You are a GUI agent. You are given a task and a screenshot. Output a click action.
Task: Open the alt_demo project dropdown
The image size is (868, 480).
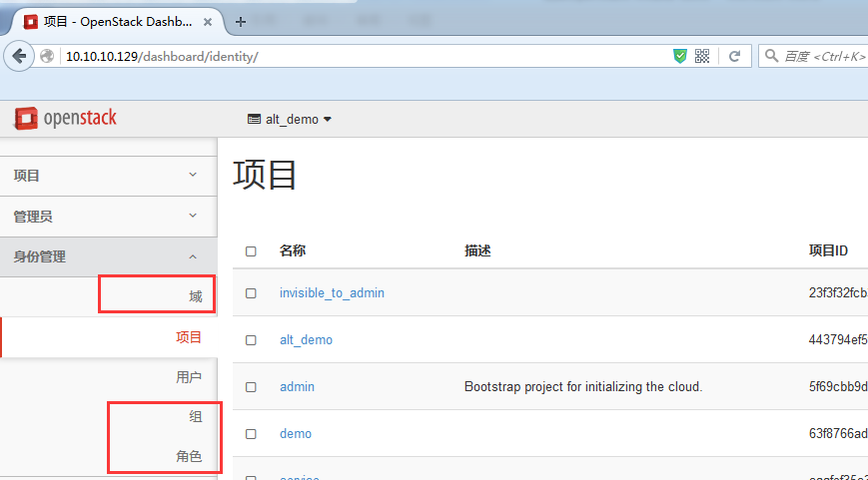pos(290,119)
